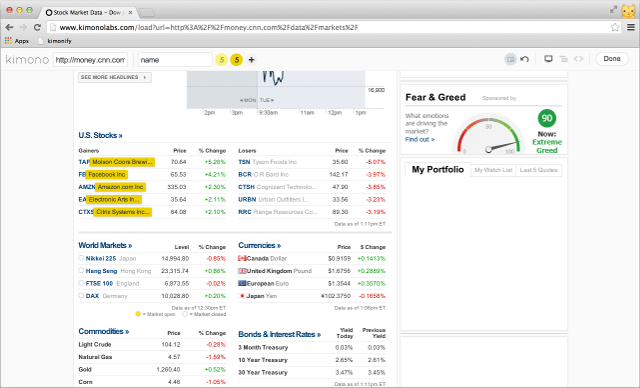The image size is (640, 388).
Task: Reload the page with the refresh icon
Action: (x=37, y=27)
